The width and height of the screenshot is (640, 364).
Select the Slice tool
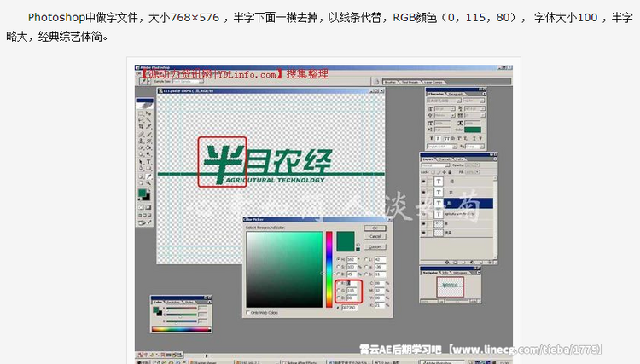click(148, 126)
